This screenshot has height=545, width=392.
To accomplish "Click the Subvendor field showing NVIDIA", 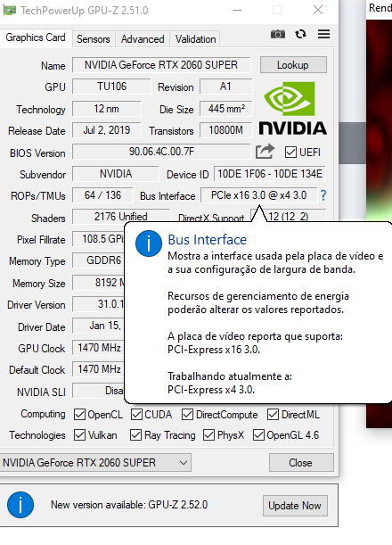I will pos(115,174).
